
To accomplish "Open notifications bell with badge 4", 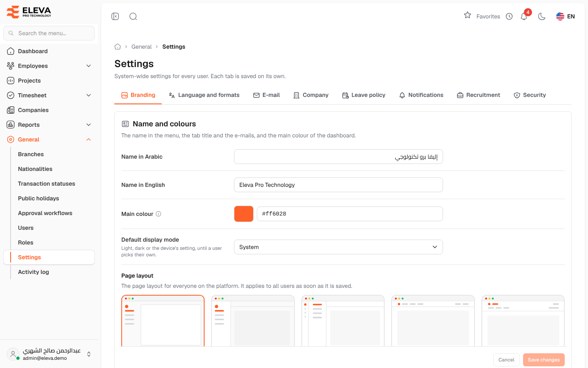I will (524, 16).
